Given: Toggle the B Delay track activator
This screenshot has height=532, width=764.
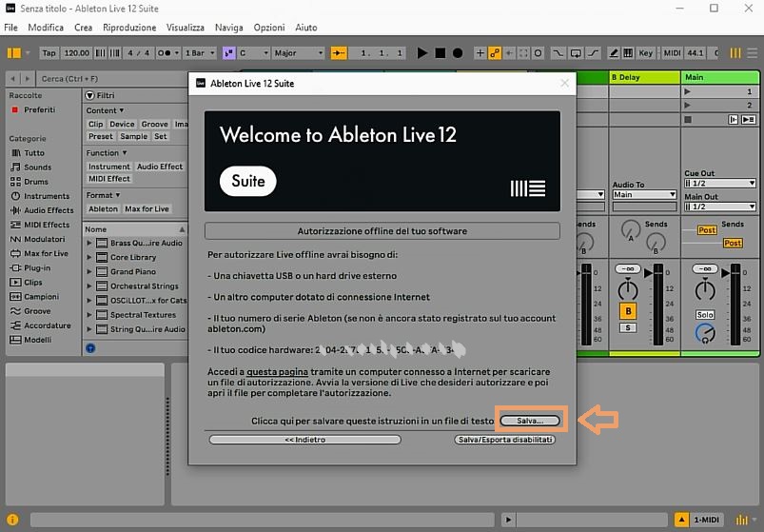Looking at the screenshot, I should coord(627,311).
